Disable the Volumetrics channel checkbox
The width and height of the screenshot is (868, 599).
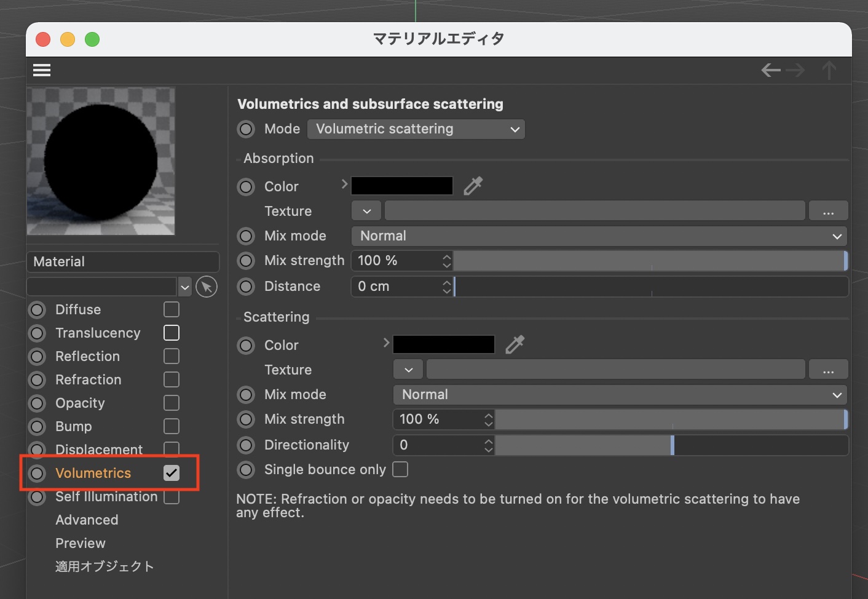pos(172,473)
